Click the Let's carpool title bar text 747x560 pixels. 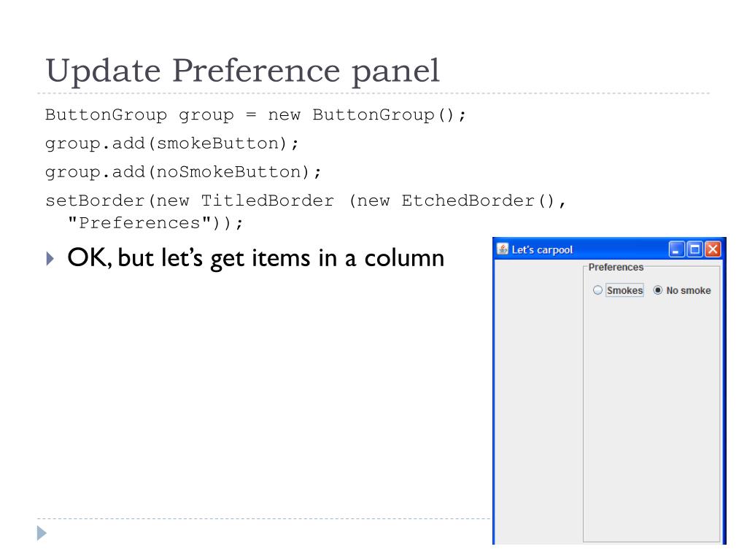pos(542,249)
